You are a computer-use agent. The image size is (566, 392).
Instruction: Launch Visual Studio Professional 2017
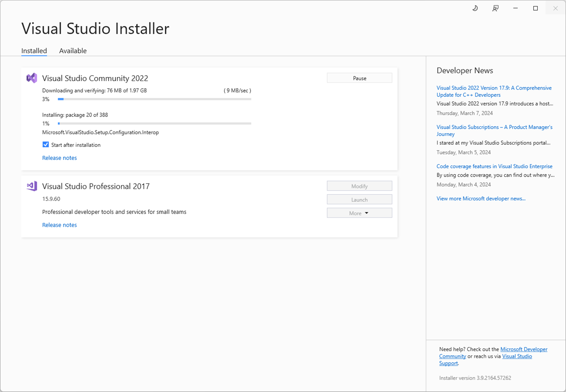[x=359, y=200]
